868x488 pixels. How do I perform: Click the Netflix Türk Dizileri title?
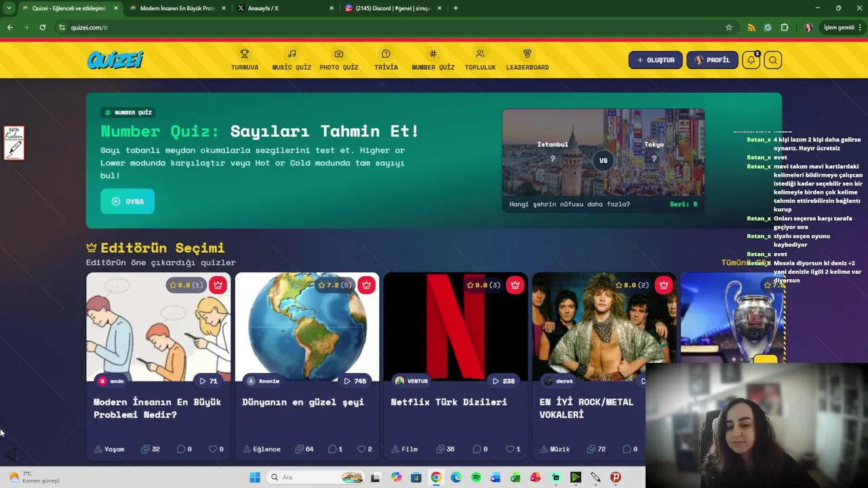click(449, 402)
